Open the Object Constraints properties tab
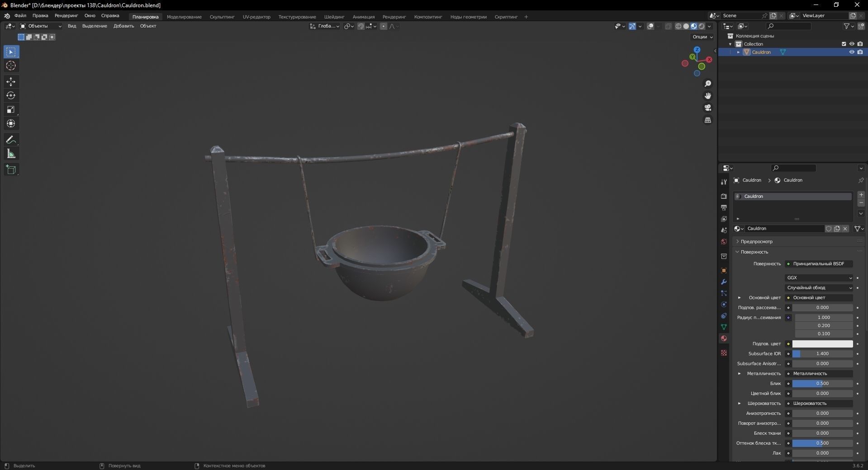The height and width of the screenshot is (470, 868). (724, 315)
